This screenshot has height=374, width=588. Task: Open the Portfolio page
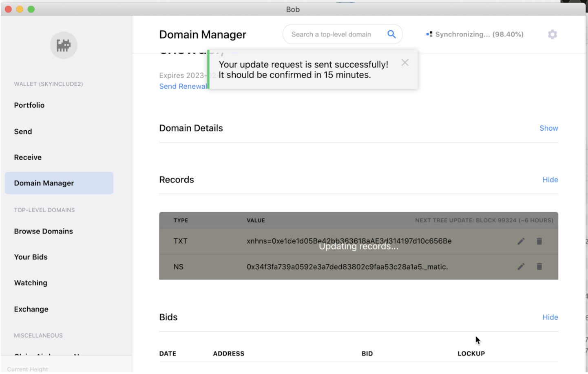point(29,105)
